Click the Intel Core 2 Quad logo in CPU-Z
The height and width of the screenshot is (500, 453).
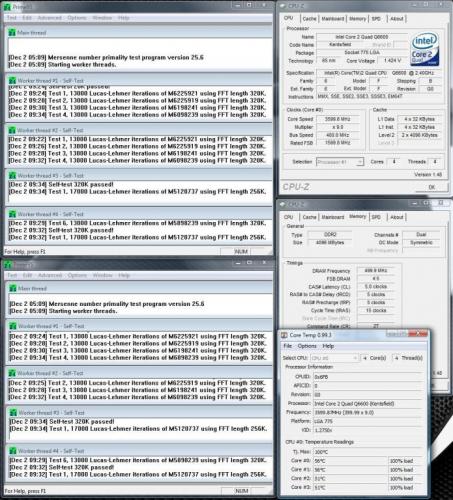pyautogui.click(x=425, y=49)
